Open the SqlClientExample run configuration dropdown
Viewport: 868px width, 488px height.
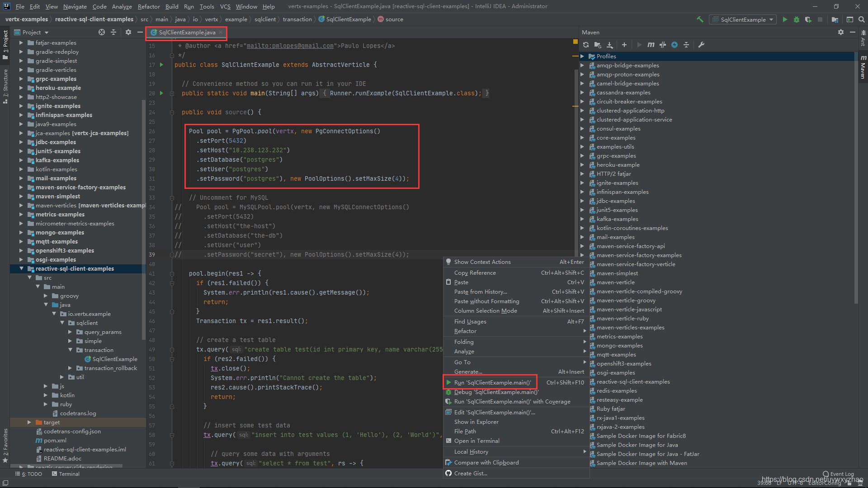(743, 19)
